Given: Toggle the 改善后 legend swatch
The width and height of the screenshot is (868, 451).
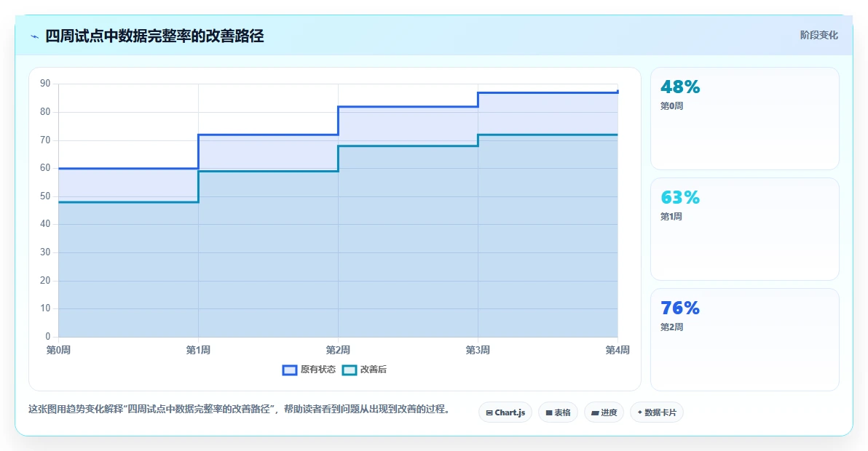Looking at the screenshot, I should 350,370.
